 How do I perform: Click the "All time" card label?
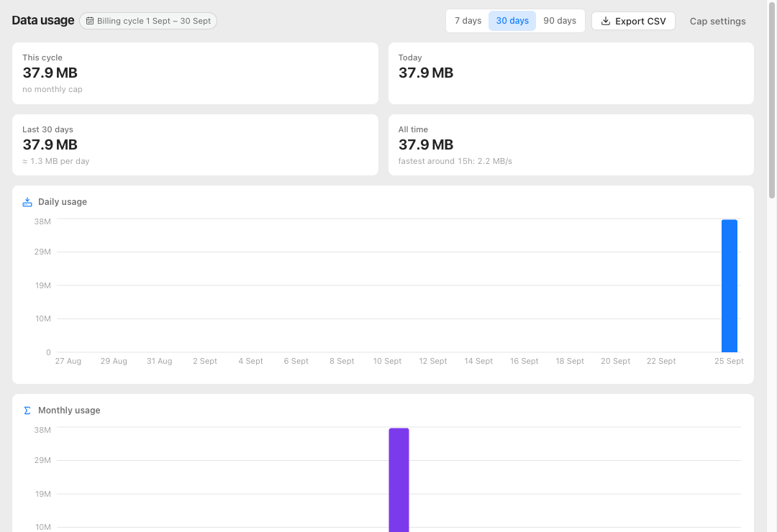click(413, 129)
